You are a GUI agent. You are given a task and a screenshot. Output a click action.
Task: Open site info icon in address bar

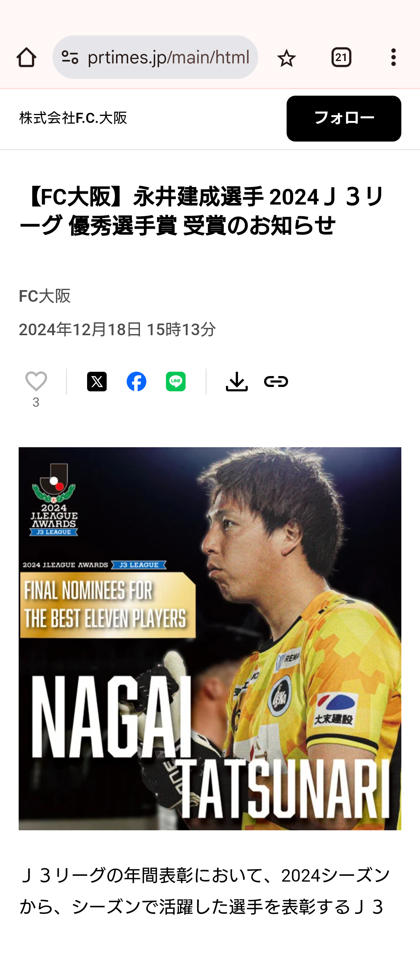point(70,58)
